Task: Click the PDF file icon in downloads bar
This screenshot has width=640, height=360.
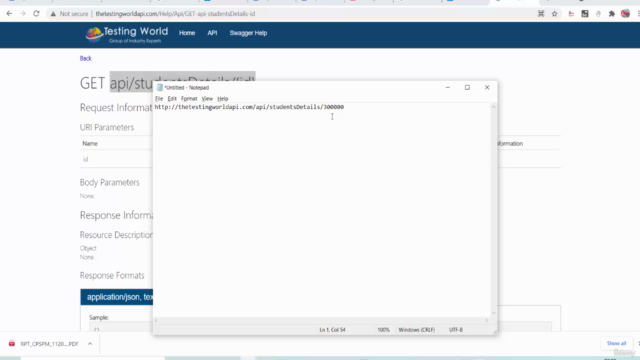Action: (x=12, y=344)
